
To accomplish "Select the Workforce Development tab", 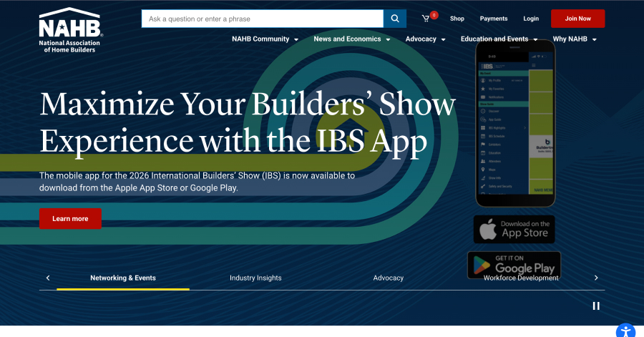I will tap(521, 278).
